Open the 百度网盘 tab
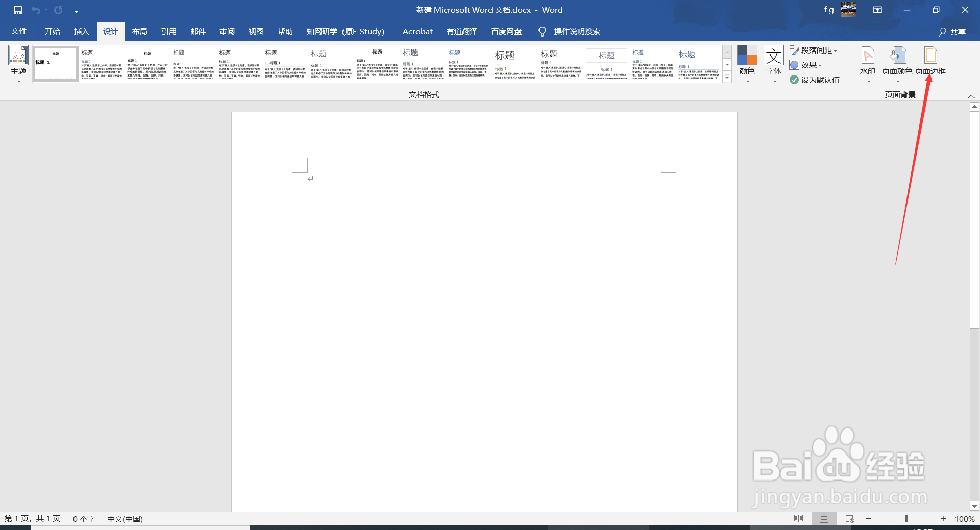 (x=506, y=32)
